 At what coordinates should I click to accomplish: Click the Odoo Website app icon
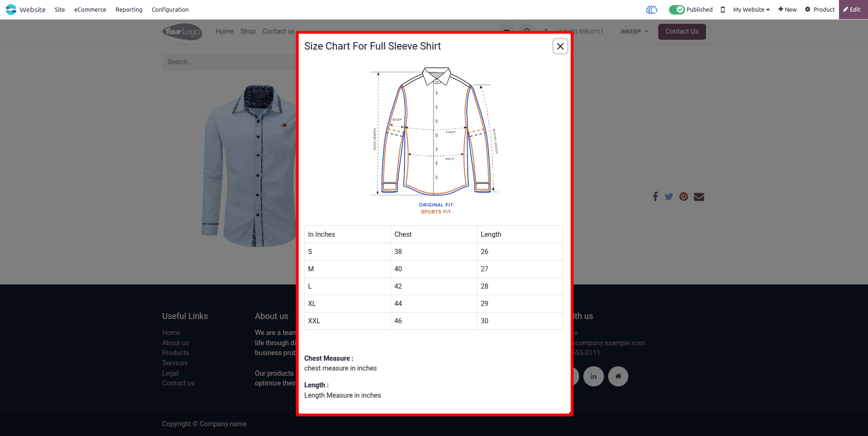[11, 9]
